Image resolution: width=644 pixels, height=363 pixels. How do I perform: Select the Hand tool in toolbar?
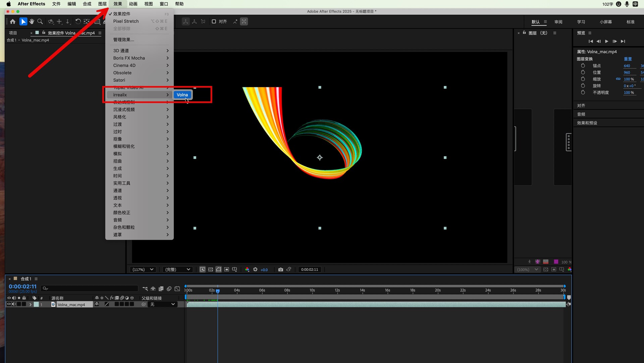[x=32, y=21]
